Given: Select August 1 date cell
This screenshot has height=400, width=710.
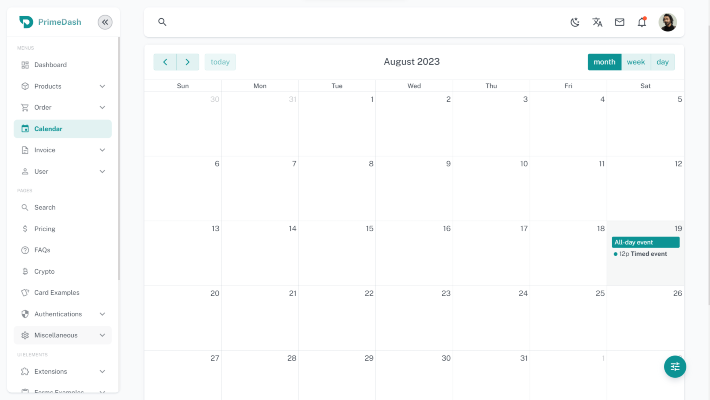Looking at the screenshot, I should [x=337, y=124].
